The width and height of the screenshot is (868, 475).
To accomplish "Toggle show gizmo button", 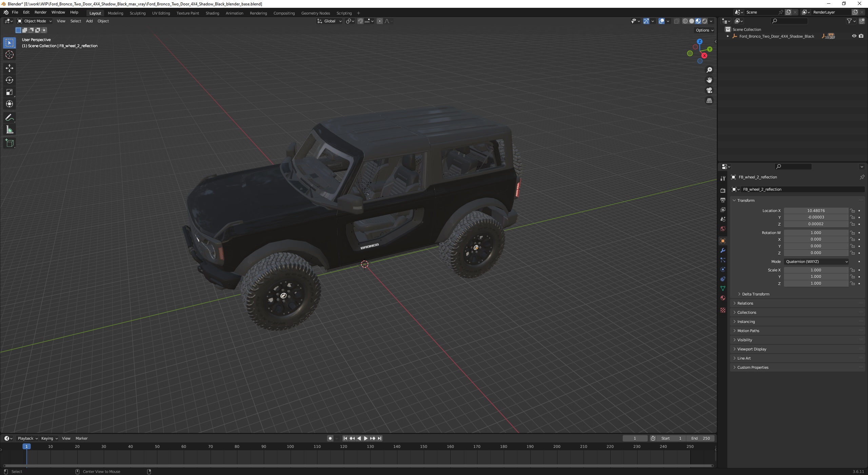I will click(646, 21).
